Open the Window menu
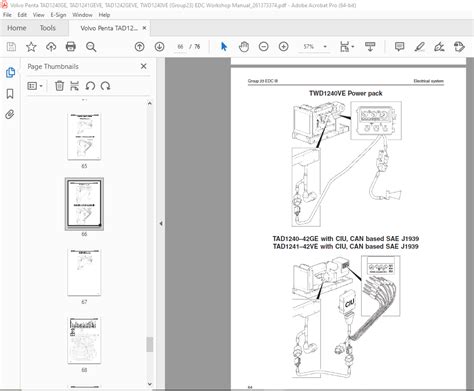 82,15
